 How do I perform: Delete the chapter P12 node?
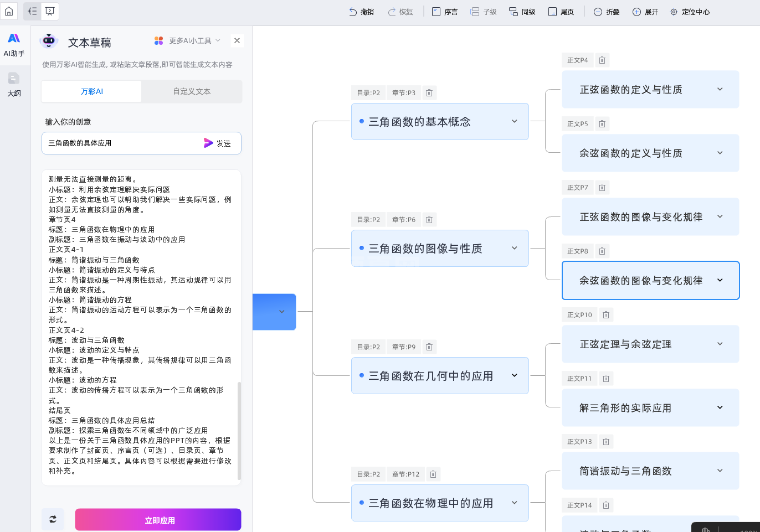[433, 474]
